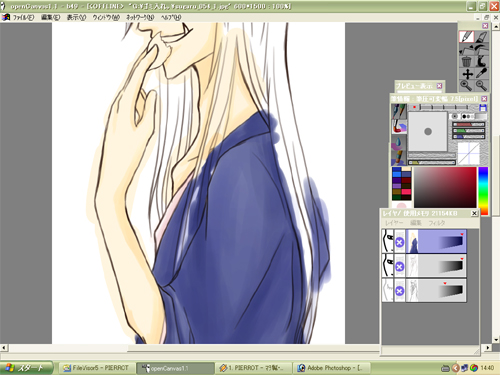500x375 pixels.
Task: Select the soft round brush tip shape
Action: pyautogui.click(x=454, y=116)
